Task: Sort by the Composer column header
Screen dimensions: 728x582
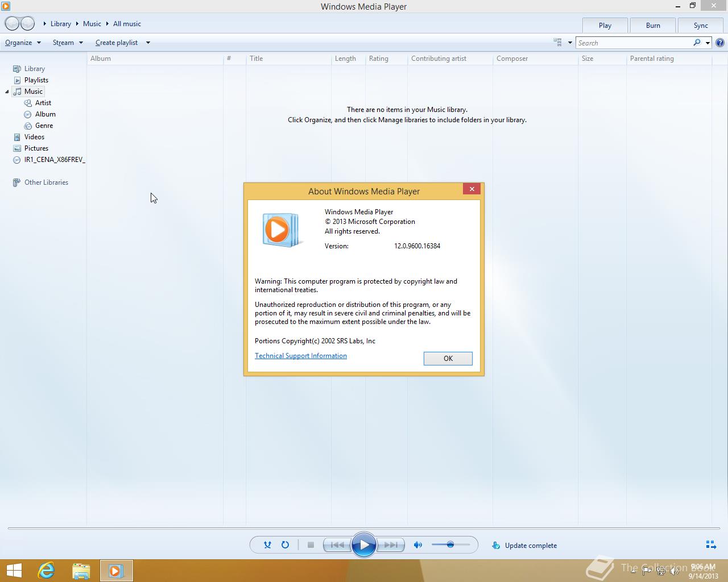Action: pos(535,59)
